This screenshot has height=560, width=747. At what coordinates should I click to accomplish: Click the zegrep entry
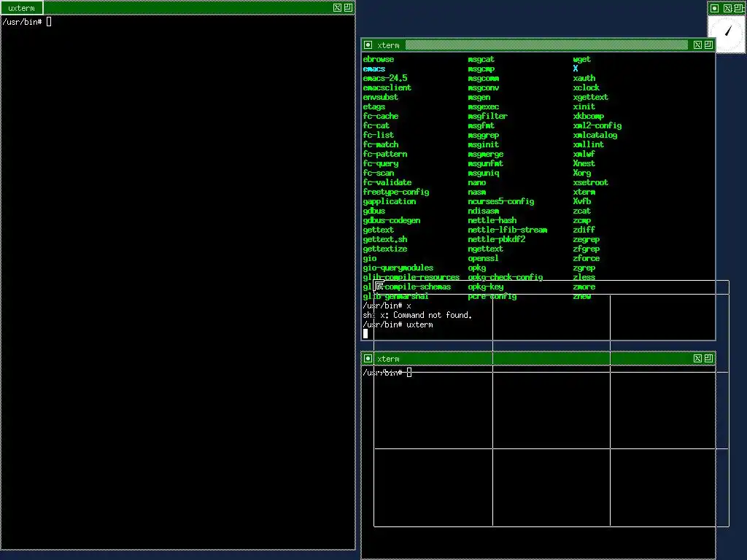pyautogui.click(x=587, y=239)
